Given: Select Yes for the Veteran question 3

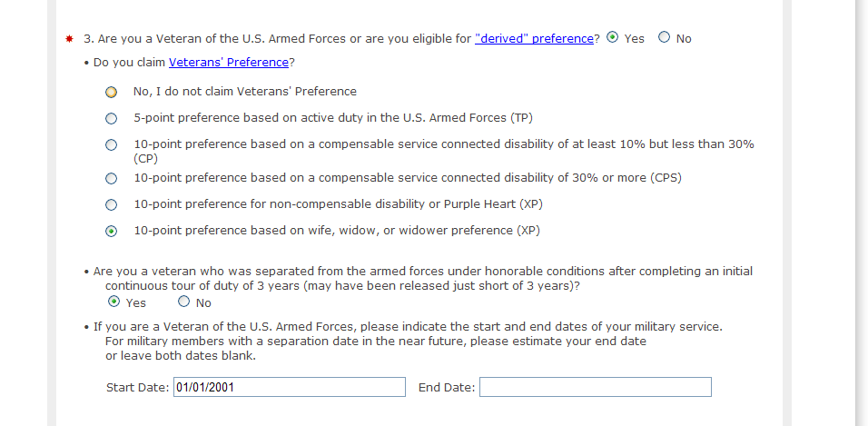Looking at the screenshot, I should point(613,38).
